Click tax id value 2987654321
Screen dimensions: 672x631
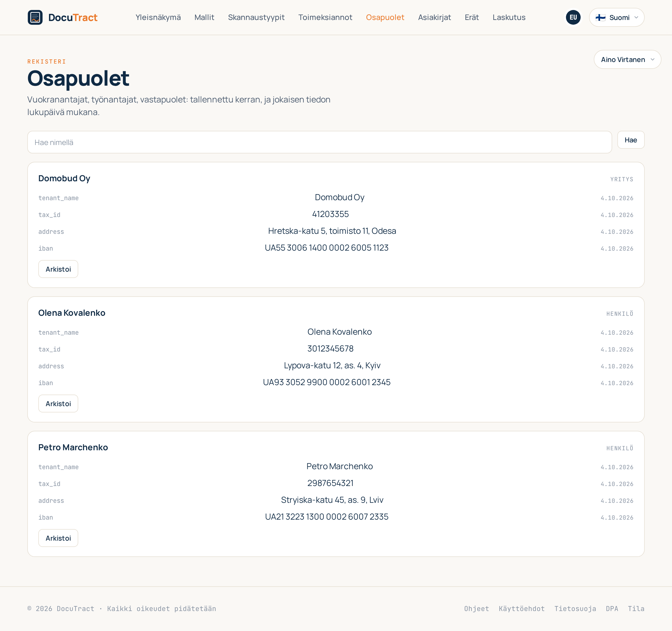(330, 483)
